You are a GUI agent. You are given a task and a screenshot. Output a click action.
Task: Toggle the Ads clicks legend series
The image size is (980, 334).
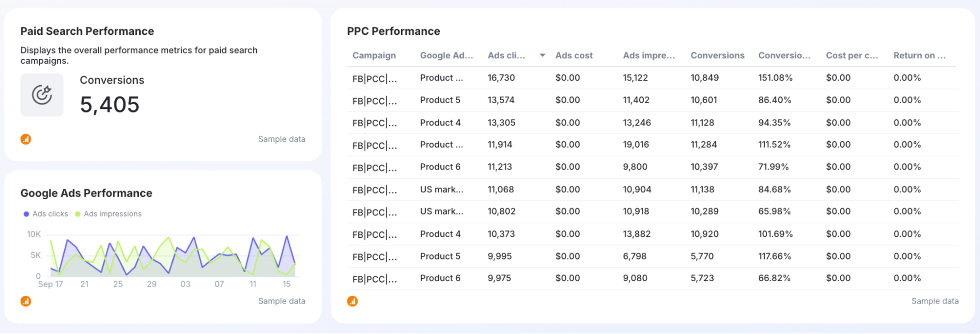50,214
